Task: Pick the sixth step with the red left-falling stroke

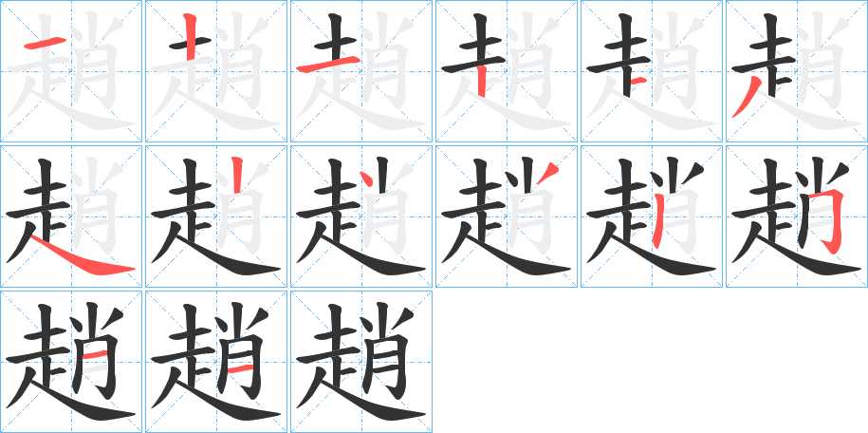Action: tap(796, 71)
